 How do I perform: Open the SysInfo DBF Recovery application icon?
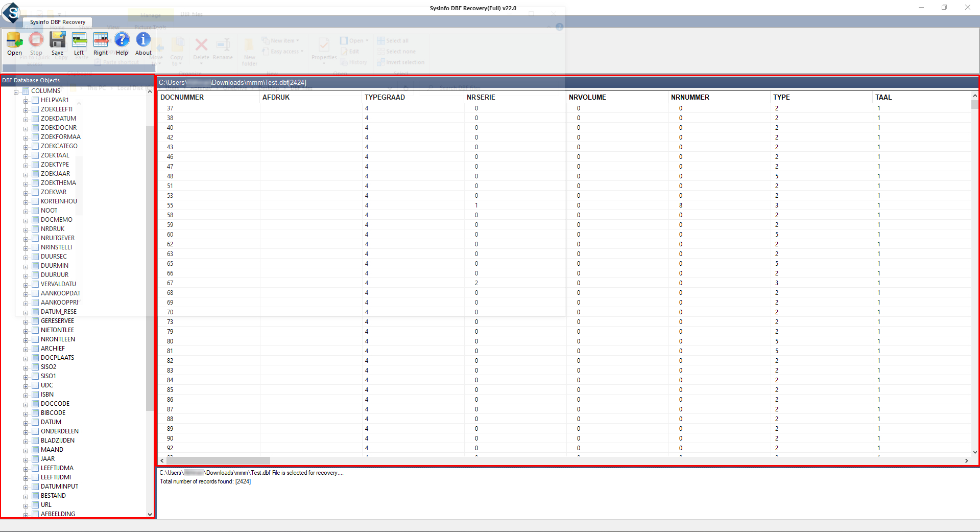[11, 14]
